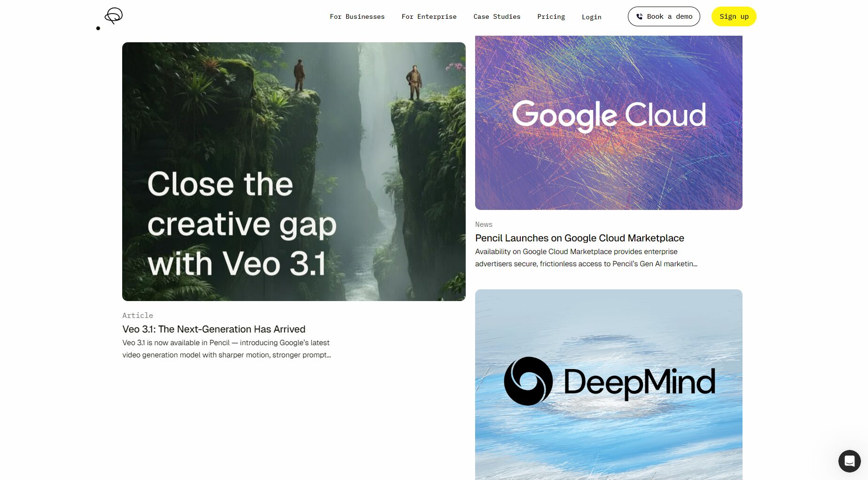Click the Veo 3.1 article description text

[227, 349]
